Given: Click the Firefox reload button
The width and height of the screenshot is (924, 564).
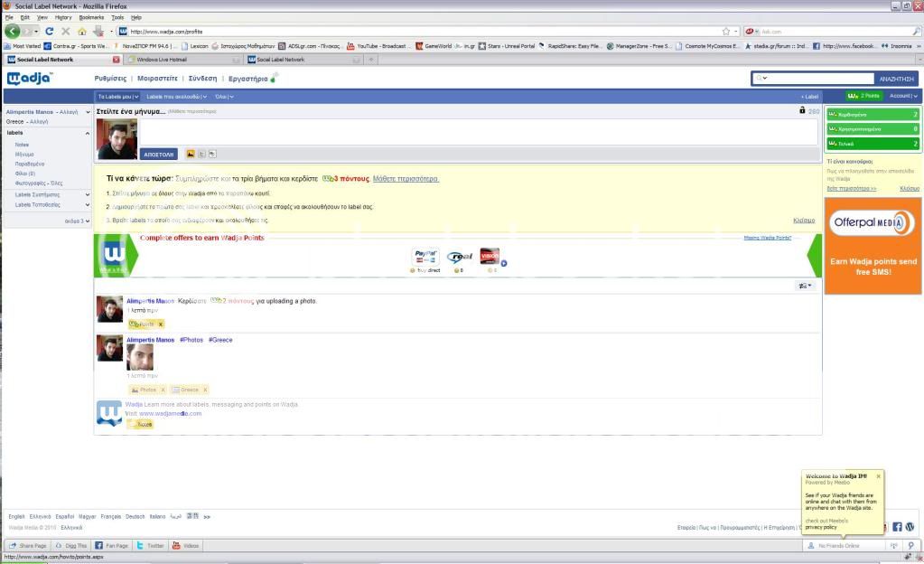Looking at the screenshot, I should tap(50, 32).
